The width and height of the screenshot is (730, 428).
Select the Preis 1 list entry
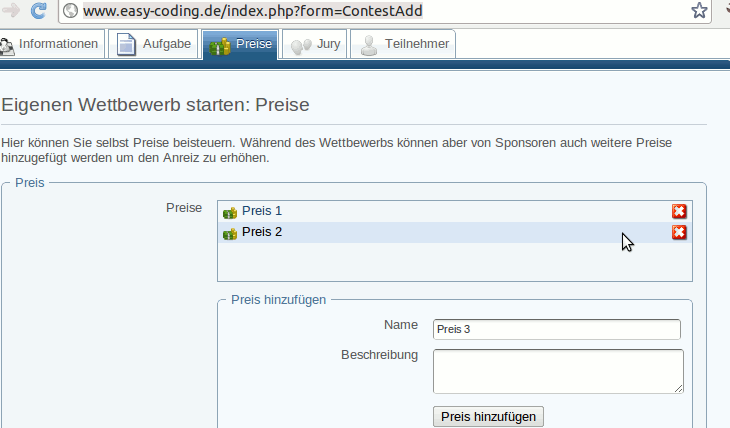click(x=262, y=211)
